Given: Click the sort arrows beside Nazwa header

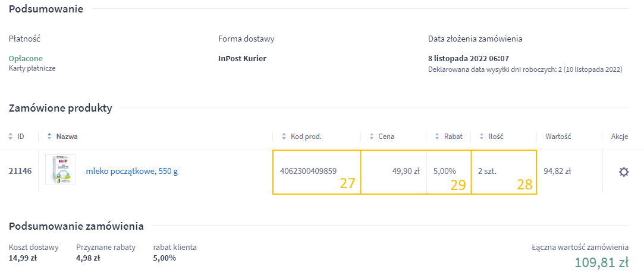Looking at the screenshot, I should point(49,137).
